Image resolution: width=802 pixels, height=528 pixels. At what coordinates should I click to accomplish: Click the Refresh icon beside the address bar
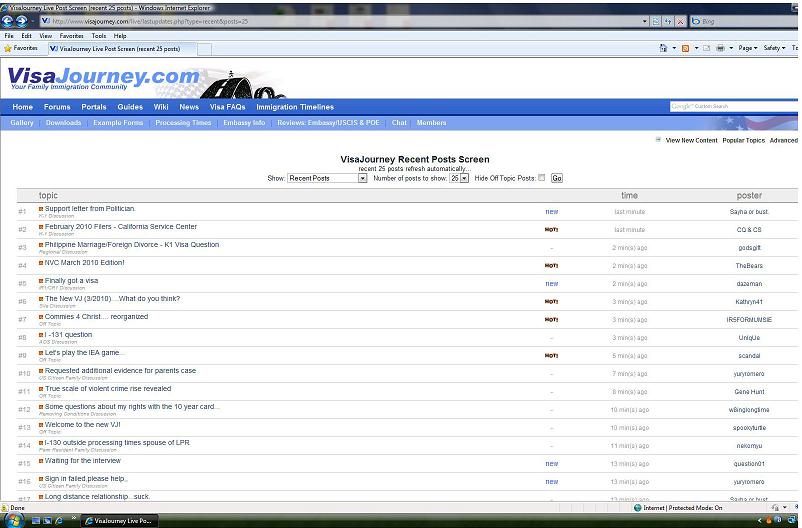click(669, 21)
